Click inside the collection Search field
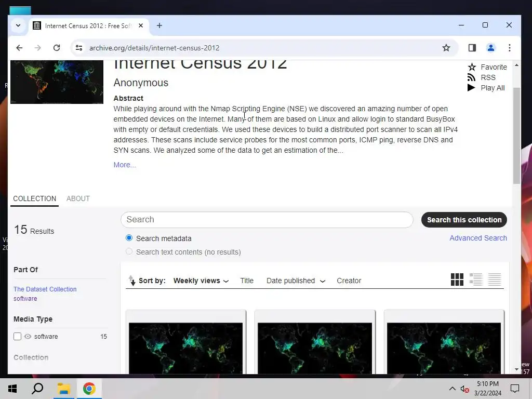Screen dimensions: 532x399 (x=267, y=220)
